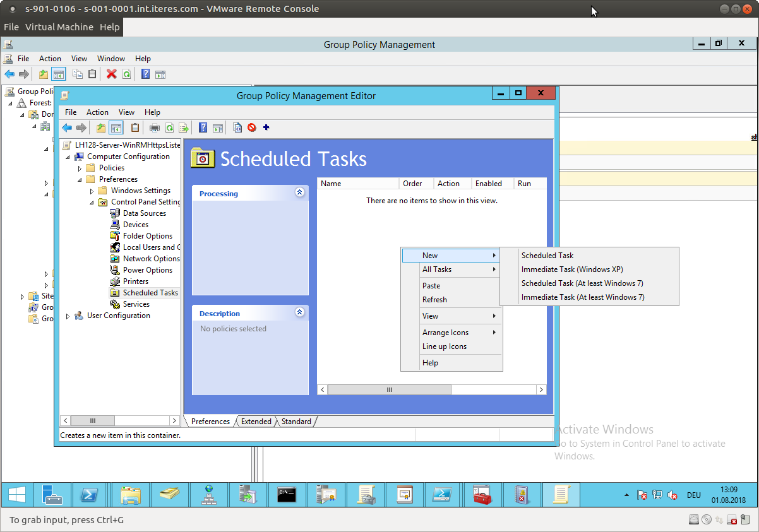Image resolution: width=759 pixels, height=532 pixels.
Task: Open File Explorer from the taskbar
Action: [x=131, y=495]
